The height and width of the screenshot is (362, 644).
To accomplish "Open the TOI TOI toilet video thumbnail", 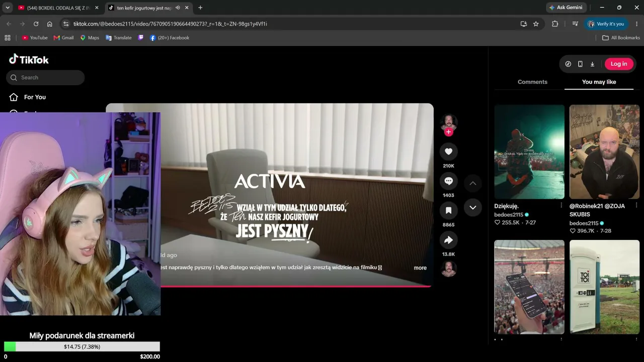I will point(604,287).
